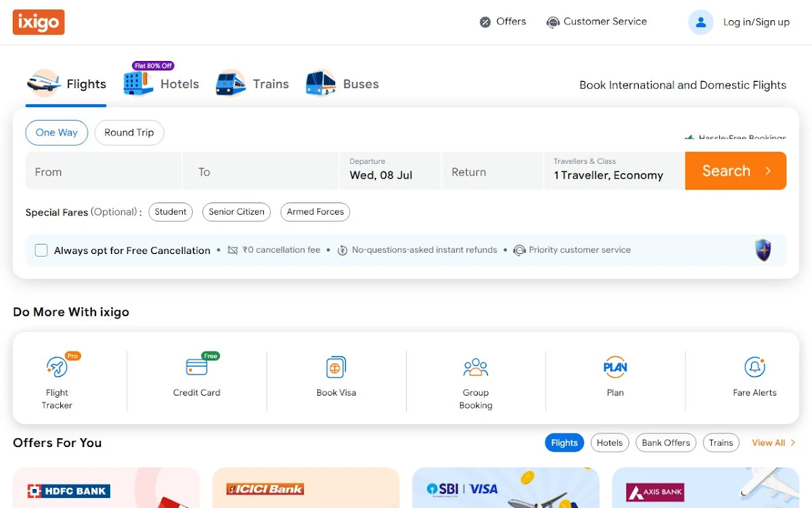
Task: Click the From city input field
Action: tap(104, 171)
